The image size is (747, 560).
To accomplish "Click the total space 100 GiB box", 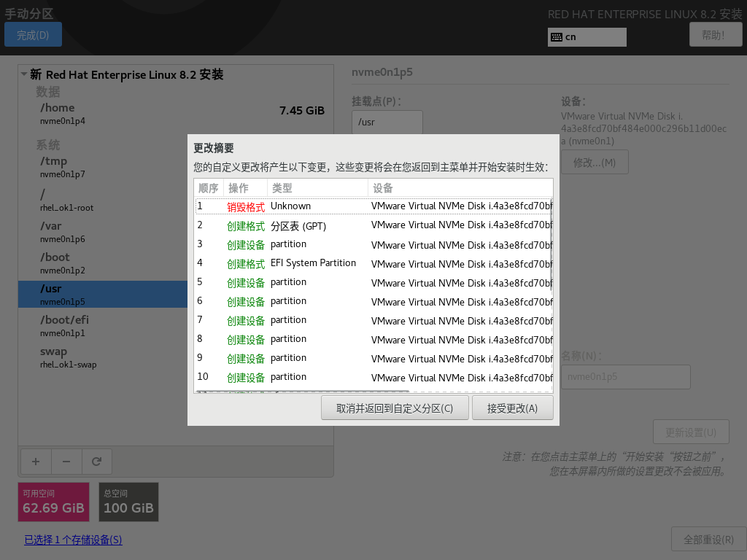I will click(x=128, y=502).
